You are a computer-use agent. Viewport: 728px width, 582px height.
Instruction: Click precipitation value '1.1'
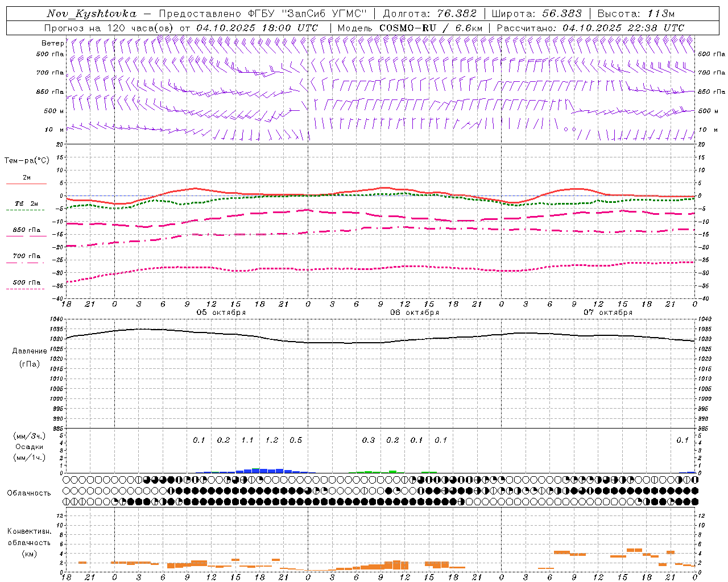tap(247, 440)
